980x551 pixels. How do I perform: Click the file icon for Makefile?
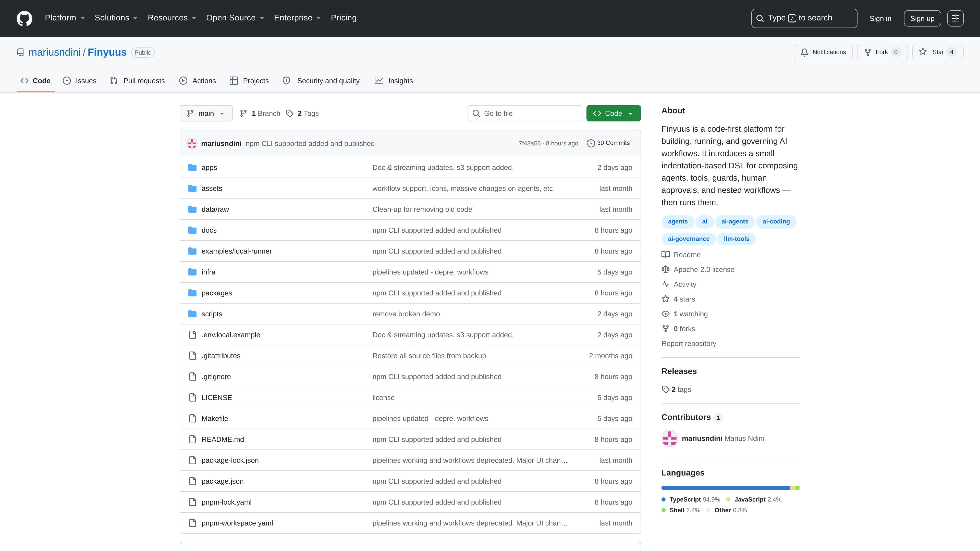(193, 418)
